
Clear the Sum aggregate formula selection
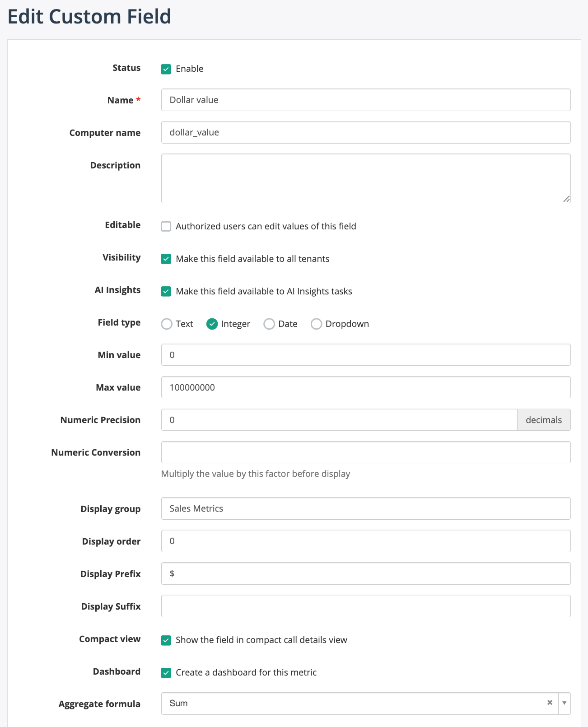click(550, 703)
